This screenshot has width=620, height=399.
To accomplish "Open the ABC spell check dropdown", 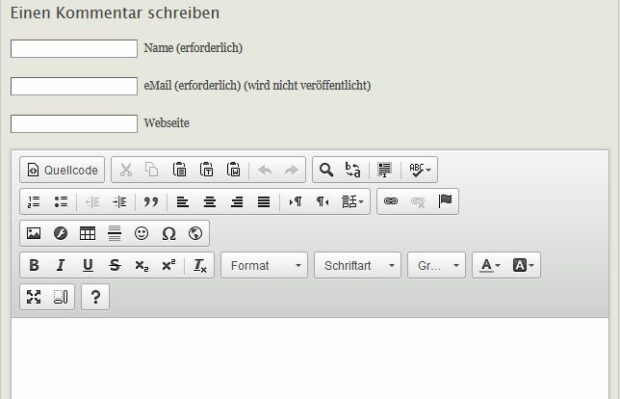I will 420,170.
